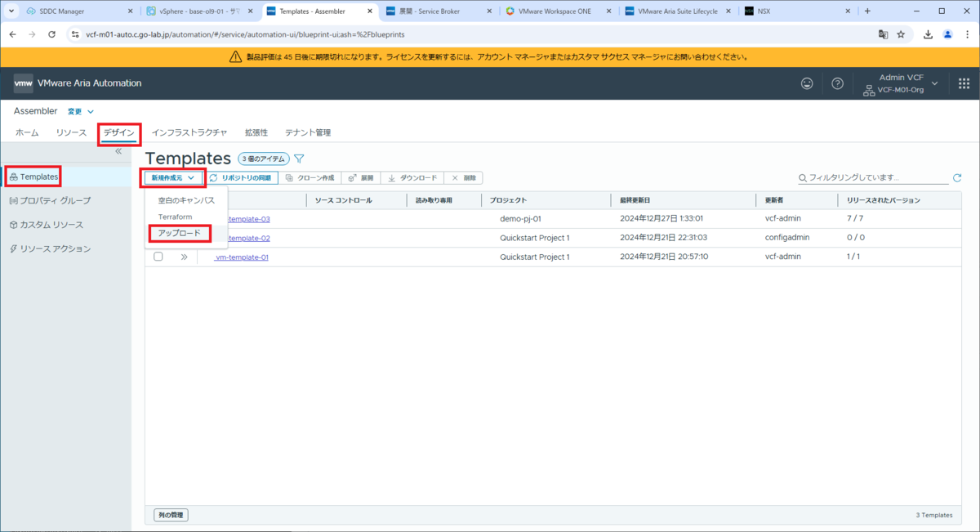Viewport: 980px width, 532px height.
Task: Click the 7 / 7 released versions cell
Action: pyautogui.click(x=856, y=219)
